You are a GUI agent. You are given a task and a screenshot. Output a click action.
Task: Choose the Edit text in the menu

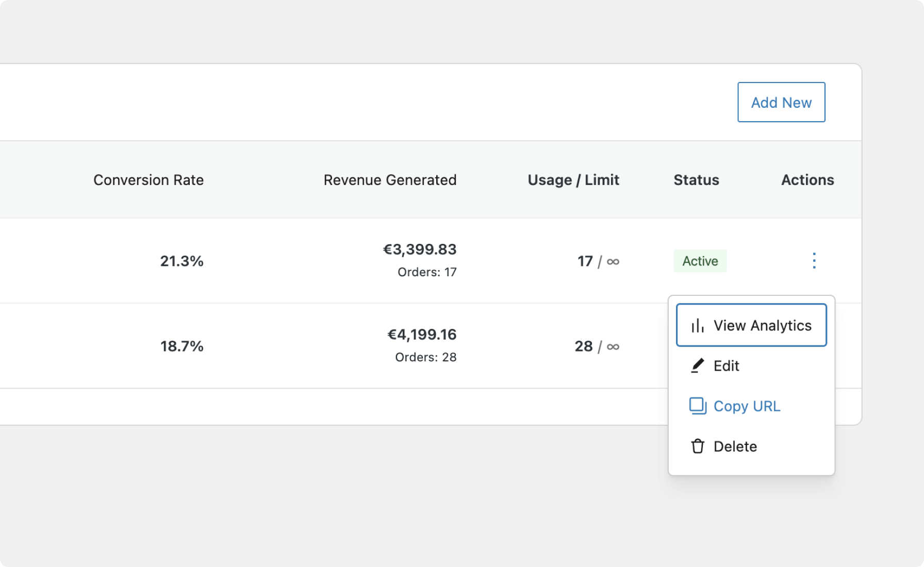coord(726,366)
